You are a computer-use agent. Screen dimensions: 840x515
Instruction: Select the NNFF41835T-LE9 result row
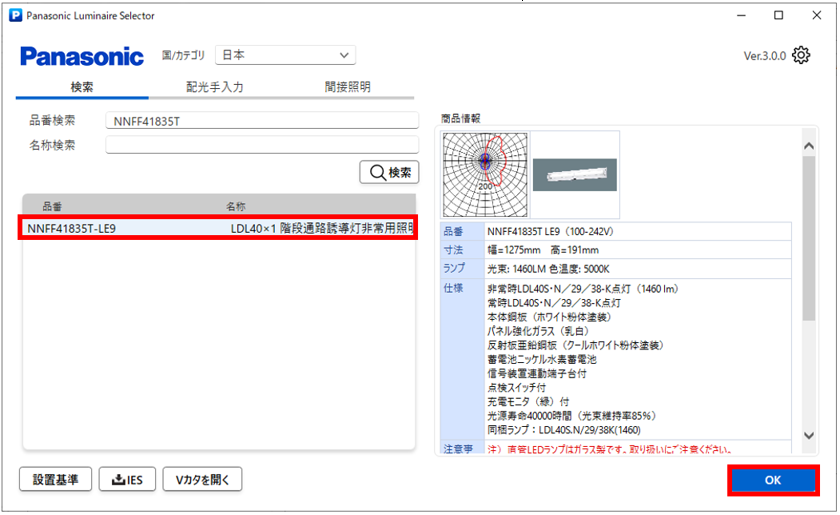[x=218, y=228]
